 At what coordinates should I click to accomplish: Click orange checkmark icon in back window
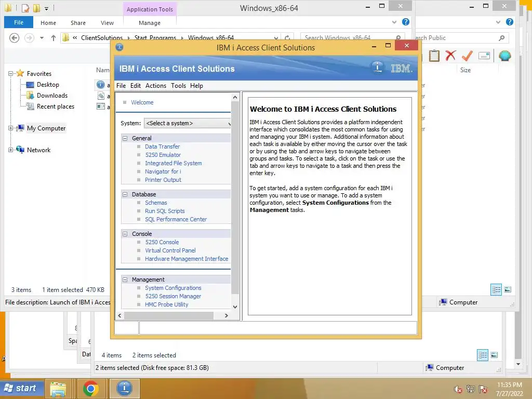(x=467, y=55)
